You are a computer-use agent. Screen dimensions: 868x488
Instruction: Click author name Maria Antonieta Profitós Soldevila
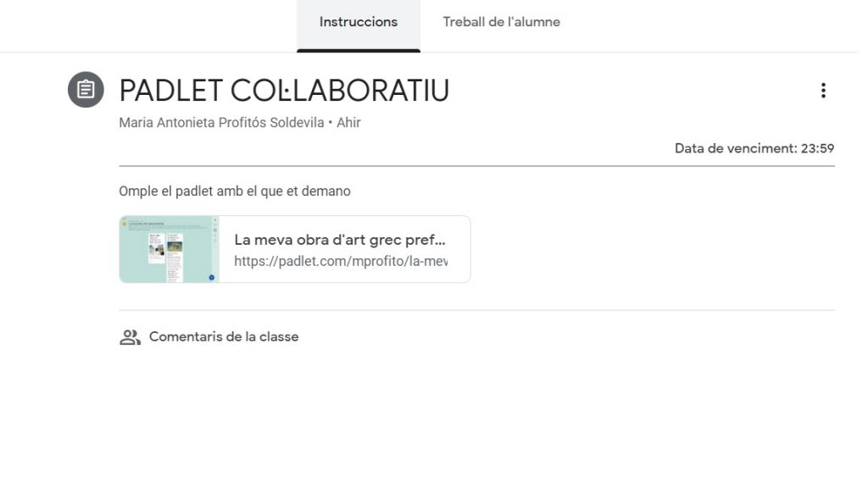pos(221,123)
